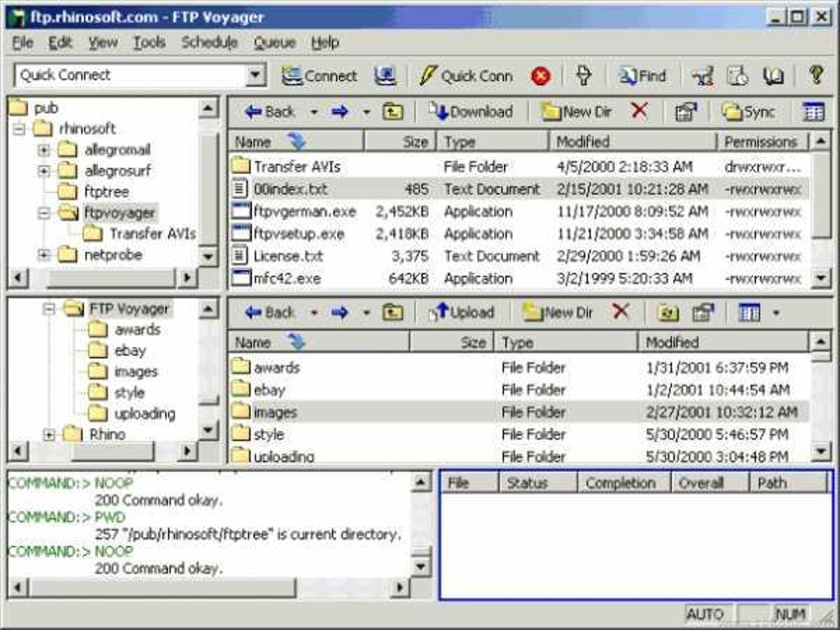Open the Edit menu
840x630 pixels.
pos(60,42)
